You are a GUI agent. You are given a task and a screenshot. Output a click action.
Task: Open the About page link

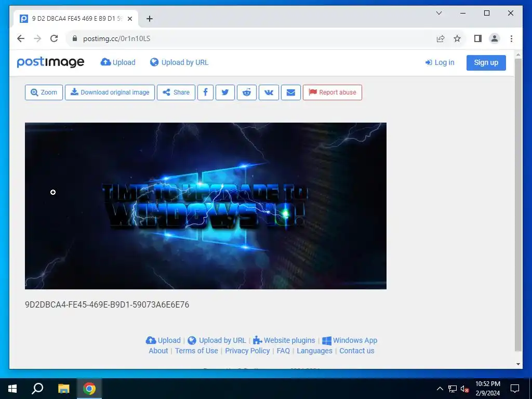(158, 351)
